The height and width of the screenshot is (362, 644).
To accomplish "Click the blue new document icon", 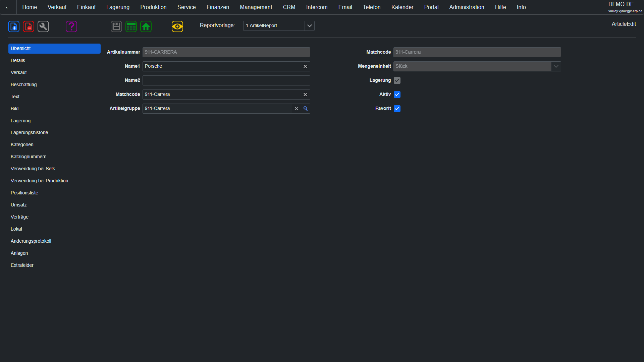I will click(14, 26).
